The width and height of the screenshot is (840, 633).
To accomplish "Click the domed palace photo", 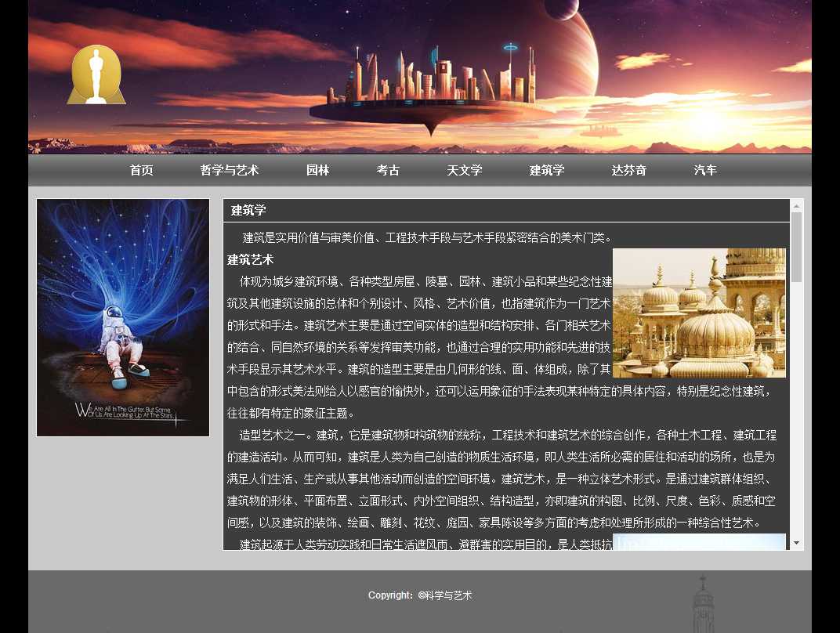I will coord(699,313).
